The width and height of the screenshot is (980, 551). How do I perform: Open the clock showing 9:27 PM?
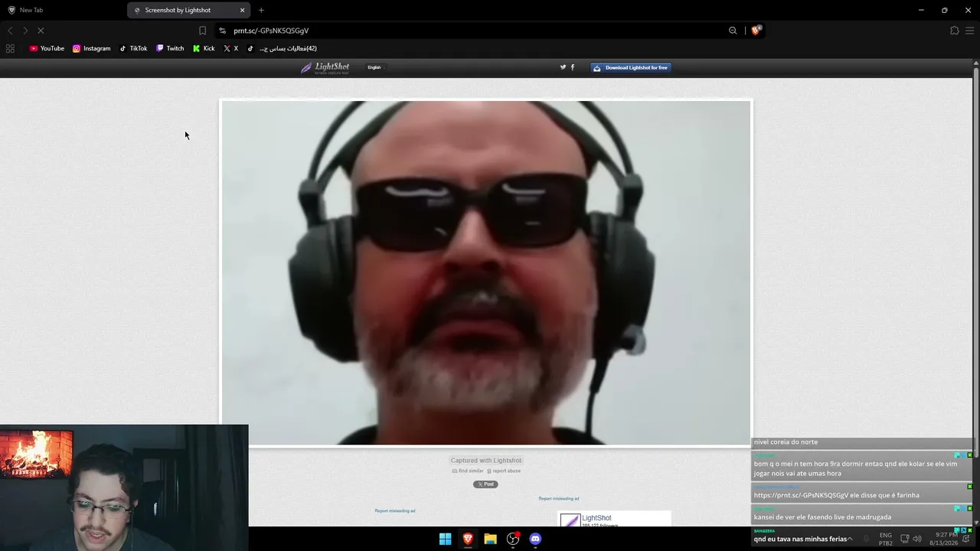[x=946, y=539]
